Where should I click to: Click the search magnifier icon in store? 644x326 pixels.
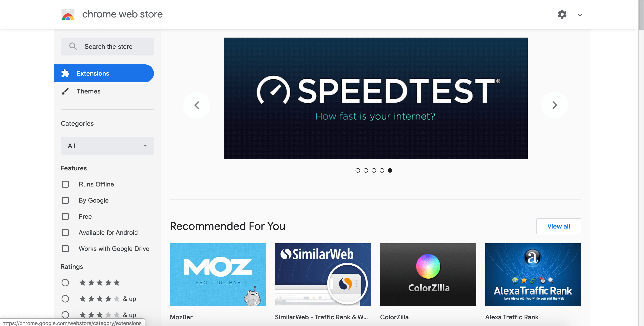pyautogui.click(x=73, y=46)
